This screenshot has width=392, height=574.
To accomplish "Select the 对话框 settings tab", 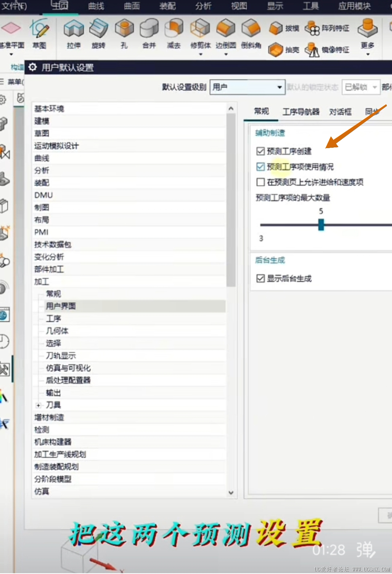I will (x=340, y=112).
